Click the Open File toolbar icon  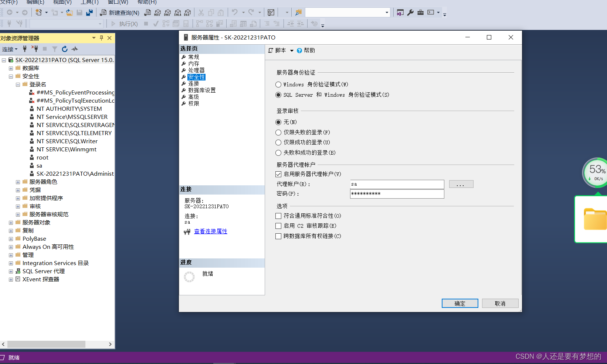pyautogui.click(x=69, y=13)
